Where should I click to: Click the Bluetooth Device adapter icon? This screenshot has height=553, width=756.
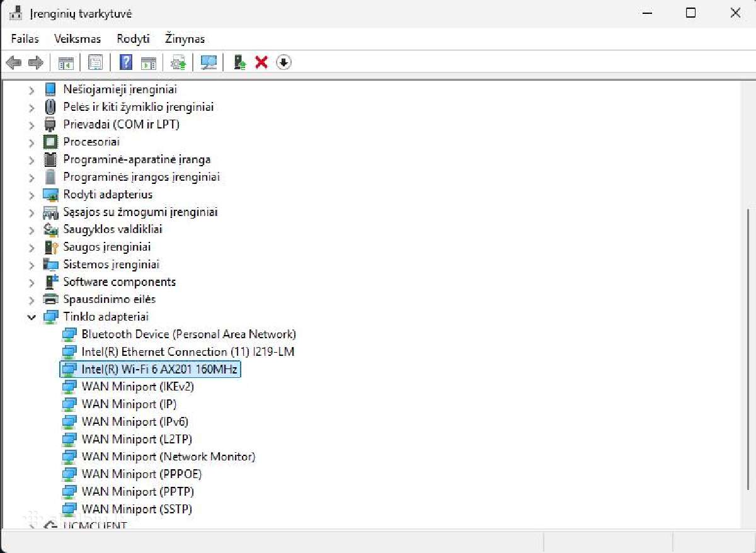click(x=69, y=334)
